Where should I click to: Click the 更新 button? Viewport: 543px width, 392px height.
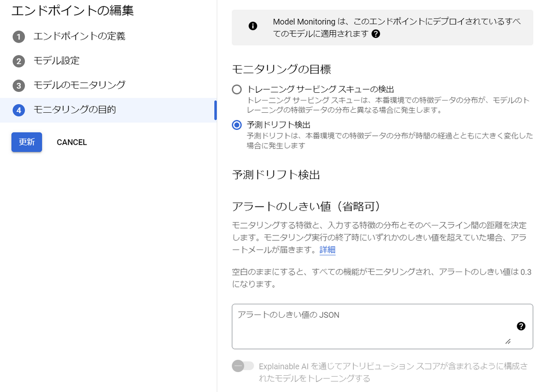click(27, 142)
